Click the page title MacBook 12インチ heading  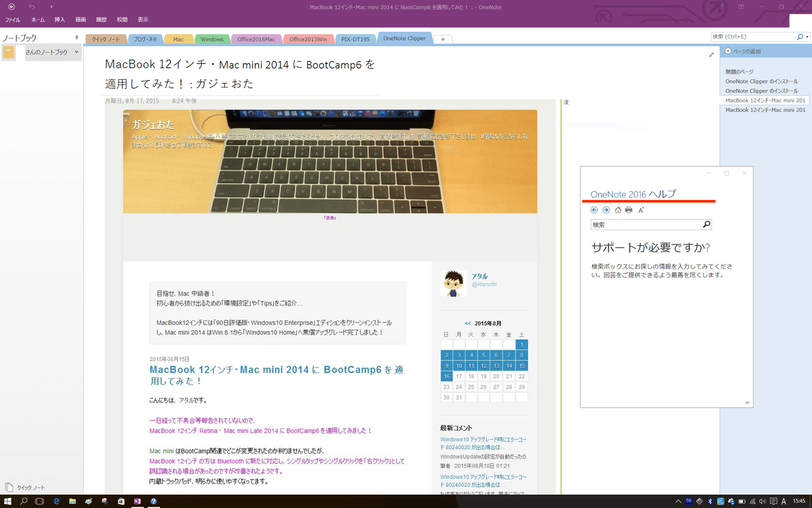tap(240, 74)
